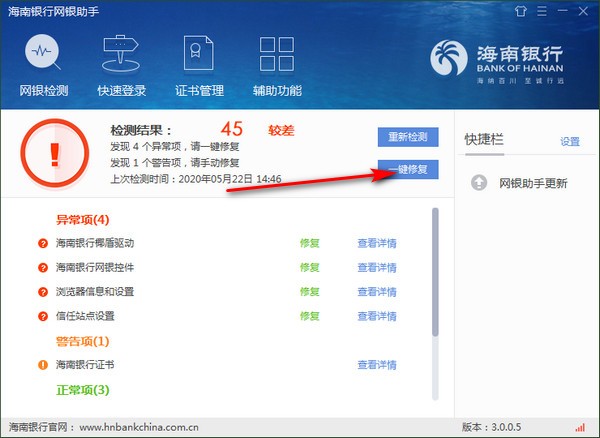This screenshot has width=600, height=438.
Task: Click the red exclamation warning icon
Action: coord(55,153)
